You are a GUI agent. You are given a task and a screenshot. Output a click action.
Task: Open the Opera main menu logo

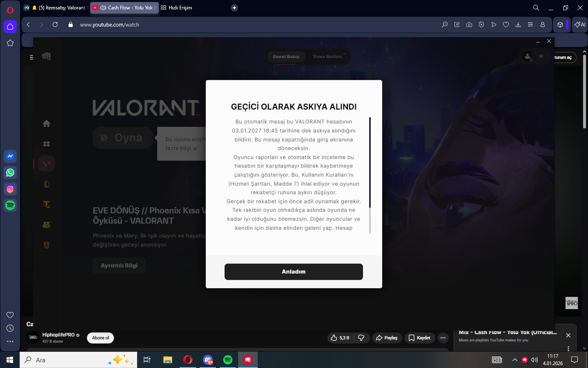pos(10,10)
